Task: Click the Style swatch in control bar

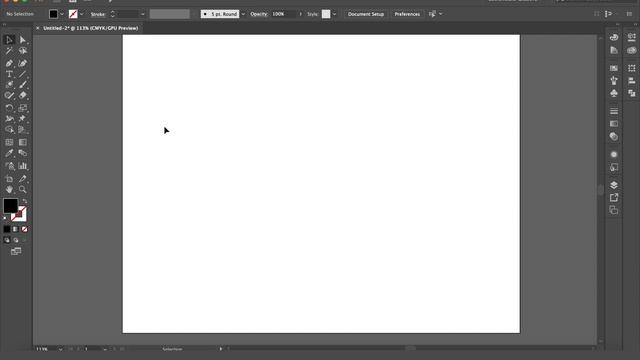Action: 326,14
